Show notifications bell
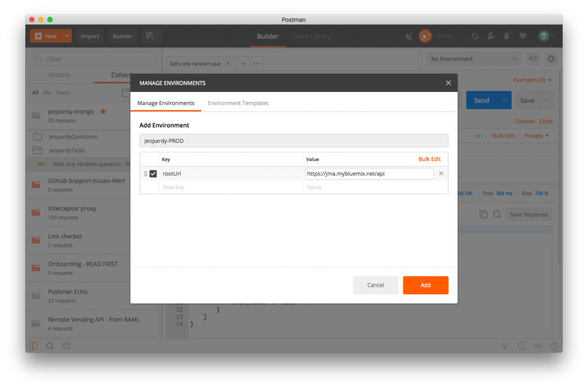Viewport: 588px width, 389px height. click(506, 36)
